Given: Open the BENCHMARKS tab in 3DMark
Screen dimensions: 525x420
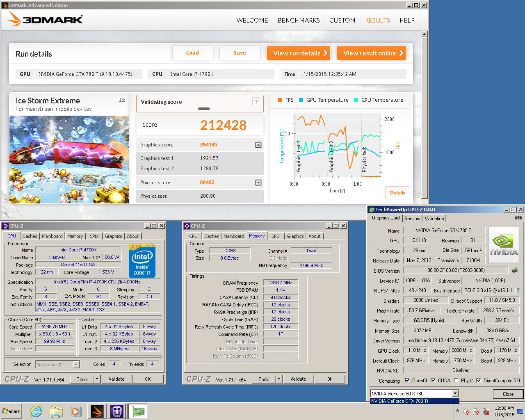Looking at the screenshot, I should pos(299,20).
